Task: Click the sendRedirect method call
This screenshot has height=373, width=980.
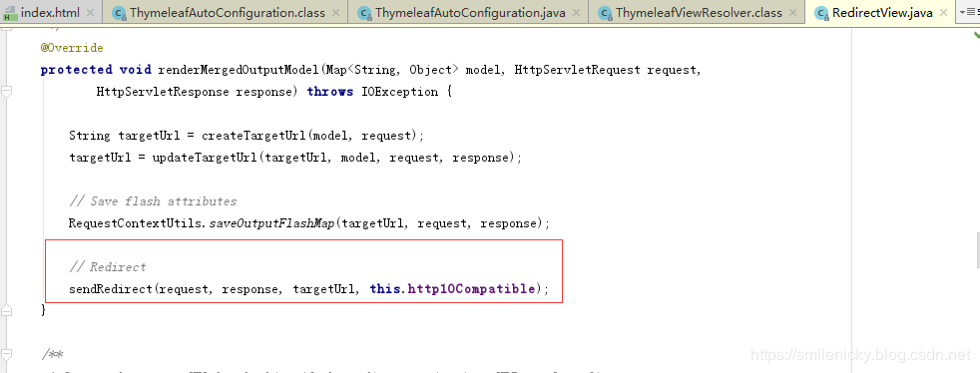Action: point(111,289)
